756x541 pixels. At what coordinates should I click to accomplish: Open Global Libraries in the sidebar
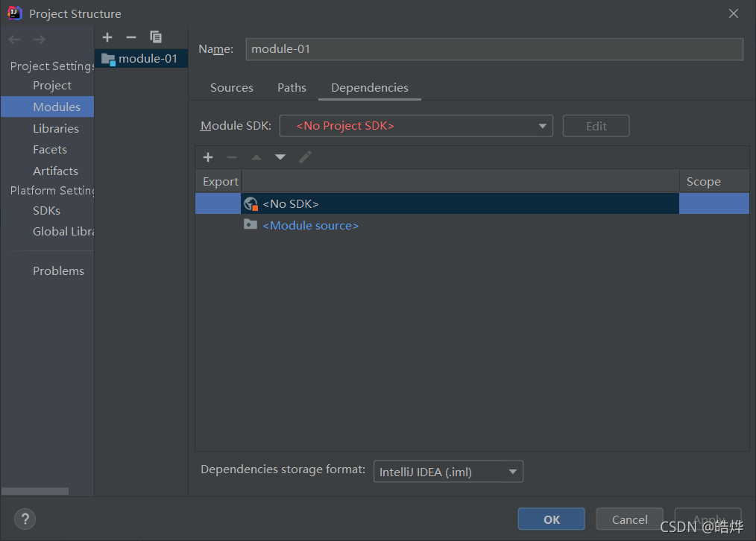coord(63,231)
